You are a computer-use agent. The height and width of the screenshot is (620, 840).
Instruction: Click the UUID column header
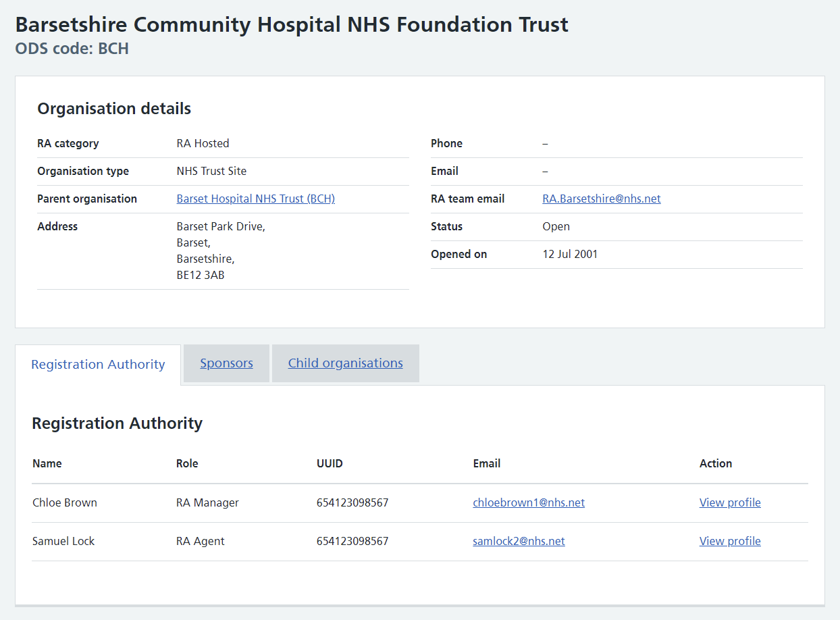tap(330, 463)
